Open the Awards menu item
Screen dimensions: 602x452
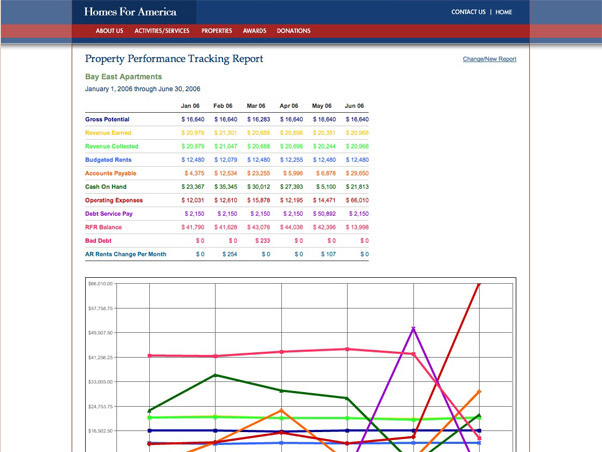click(255, 31)
